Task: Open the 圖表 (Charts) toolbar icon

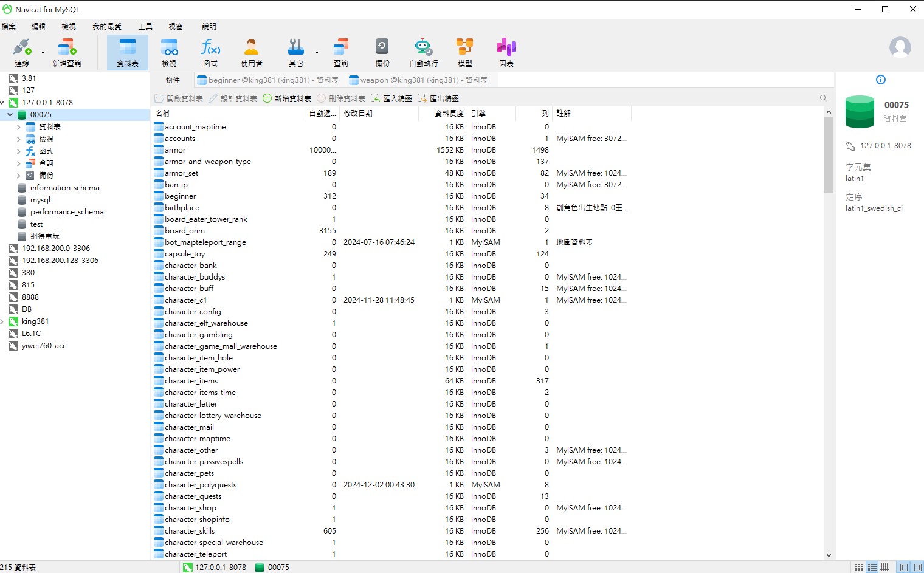Action: tap(506, 52)
